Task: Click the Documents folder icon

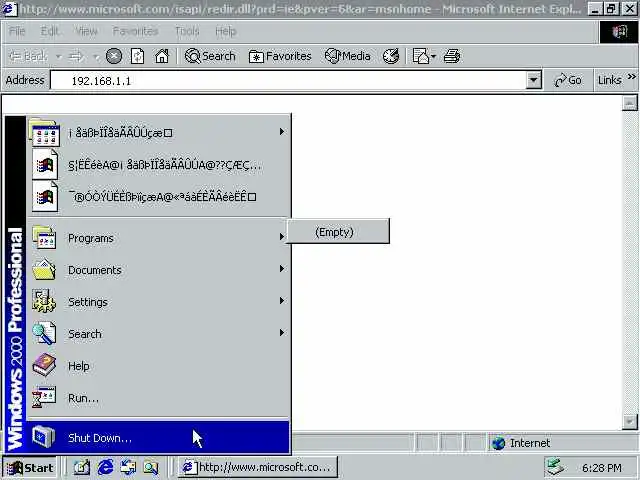Action: click(44, 269)
